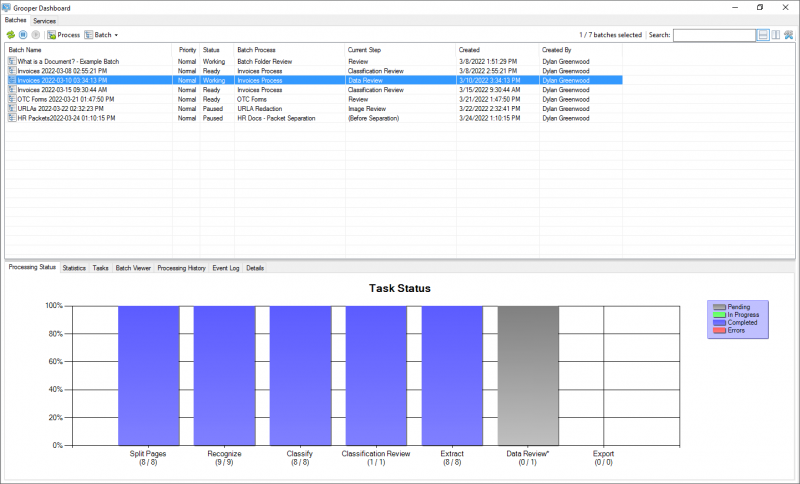The height and width of the screenshot is (484, 800).
Task: Click '(Before Separation)' current step cell
Action: click(x=373, y=118)
